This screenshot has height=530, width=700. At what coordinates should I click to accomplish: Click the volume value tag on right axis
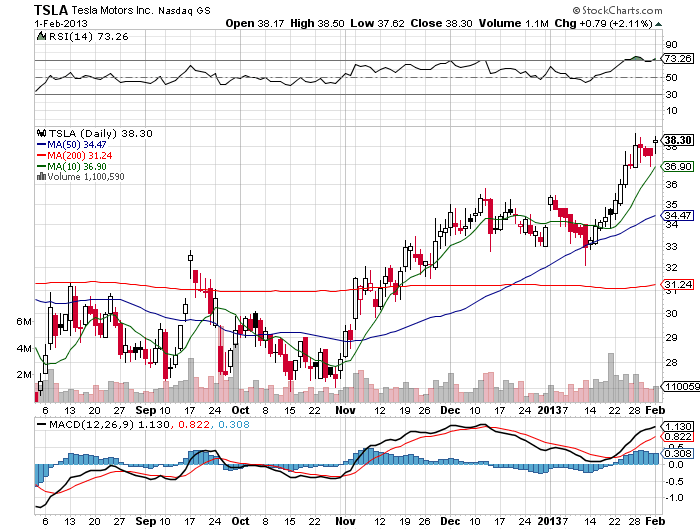point(680,386)
